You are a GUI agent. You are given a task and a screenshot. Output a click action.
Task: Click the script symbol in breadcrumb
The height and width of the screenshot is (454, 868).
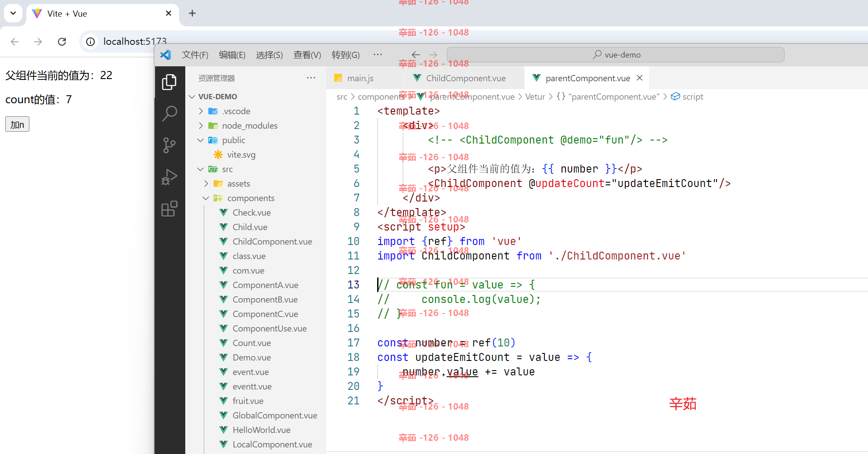coord(687,97)
